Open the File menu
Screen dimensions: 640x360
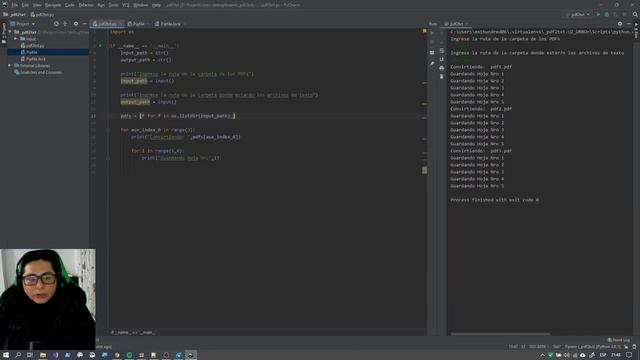(15, 5)
